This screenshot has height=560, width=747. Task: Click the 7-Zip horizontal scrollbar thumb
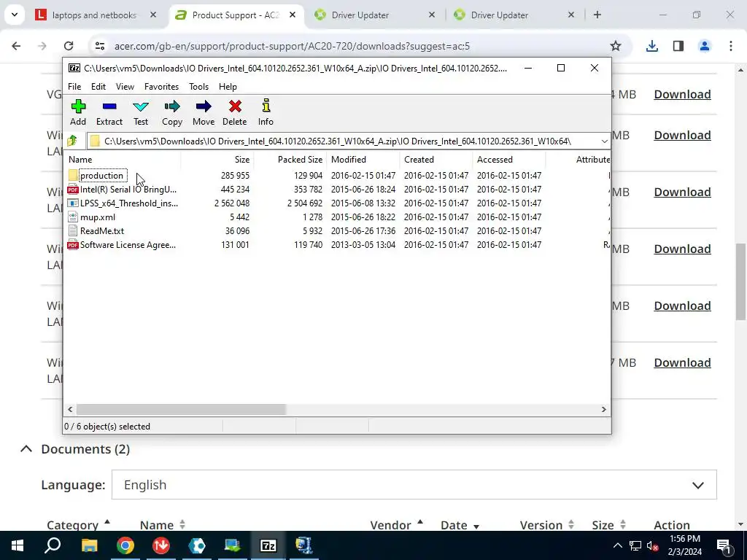click(x=181, y=409)
